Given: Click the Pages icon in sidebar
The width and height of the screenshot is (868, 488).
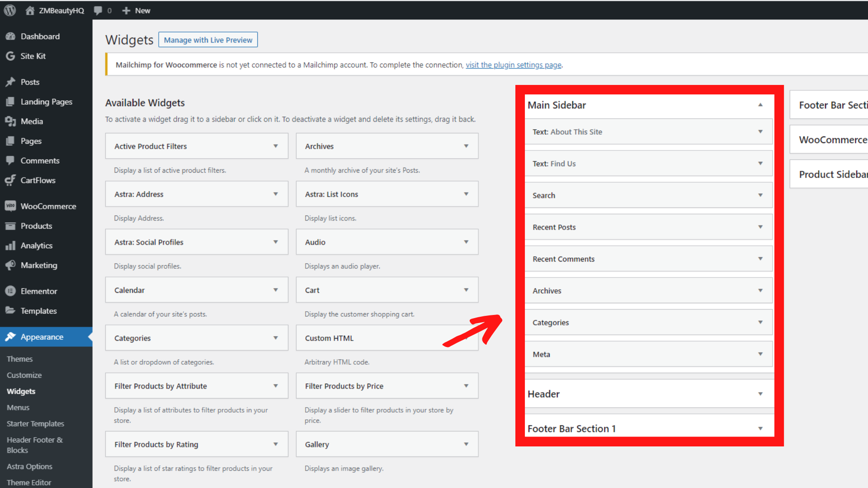Looking at the screenshot, I should tap(10, 141).
